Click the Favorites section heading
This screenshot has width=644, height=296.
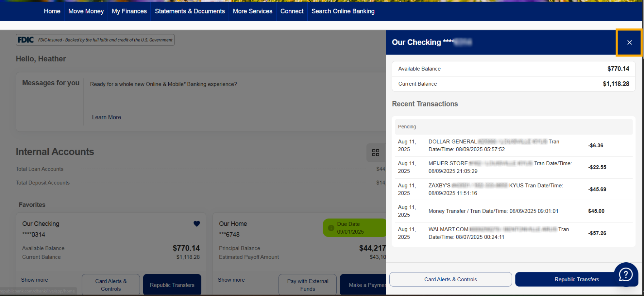point(32,205)
